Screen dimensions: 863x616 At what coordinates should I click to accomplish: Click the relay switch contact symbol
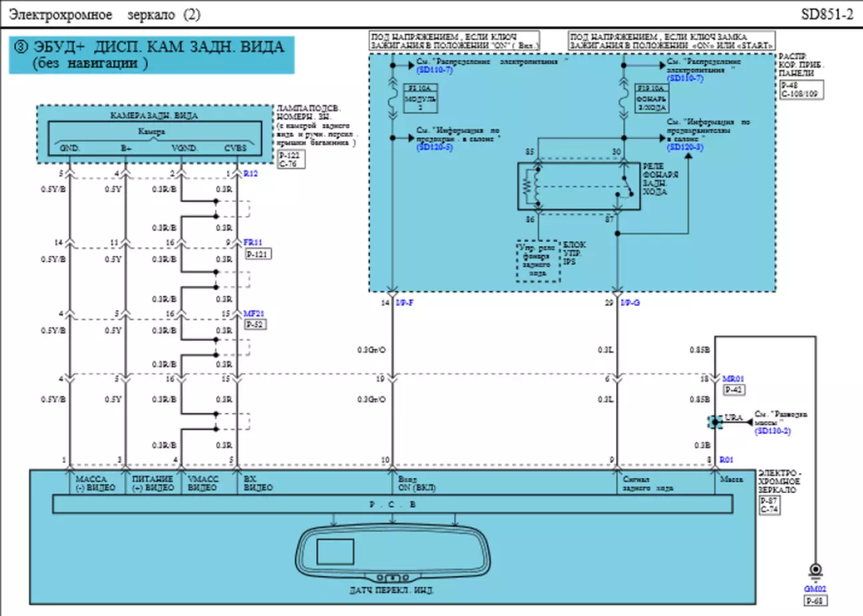pos(623,186)
